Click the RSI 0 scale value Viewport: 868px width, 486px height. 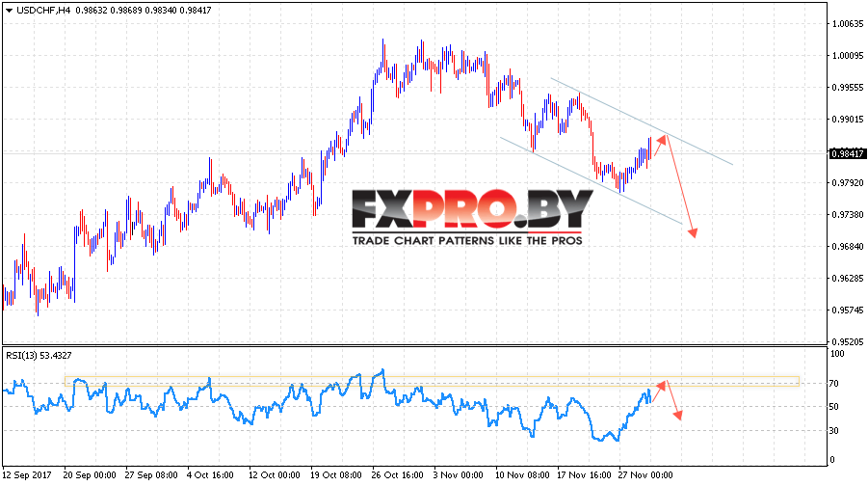click(x=832, y=459)
